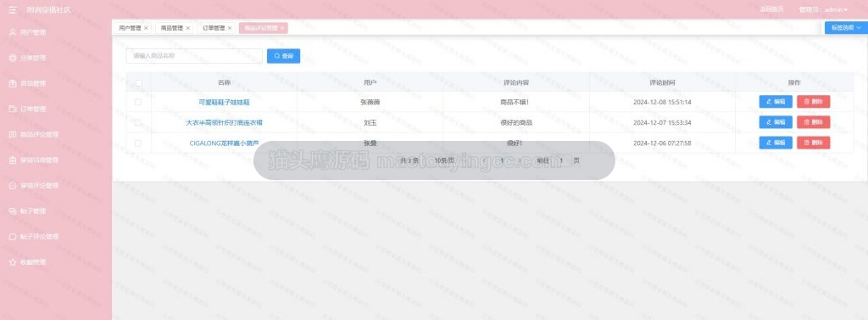Edit the 2024-12-08 15:51:14 comment row

click(776, 102)
